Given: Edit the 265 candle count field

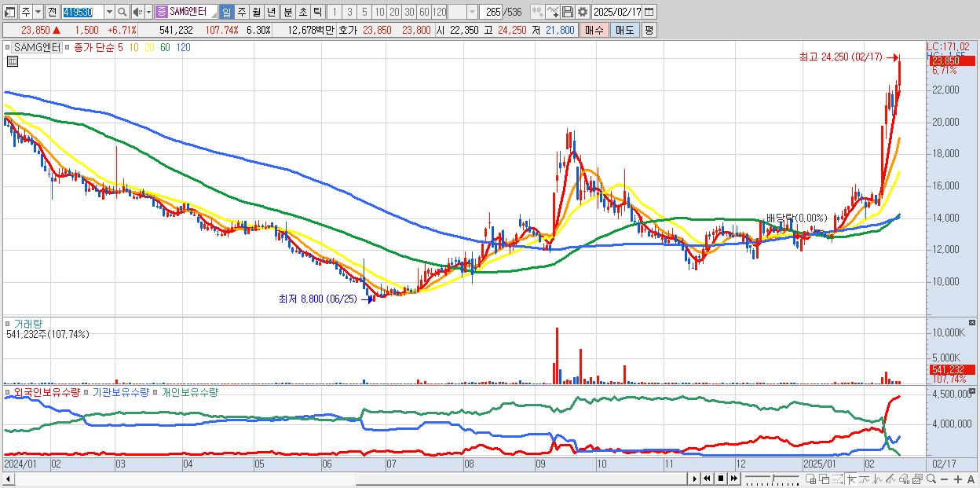Looking at the screenshot, I should click(491, 12).
